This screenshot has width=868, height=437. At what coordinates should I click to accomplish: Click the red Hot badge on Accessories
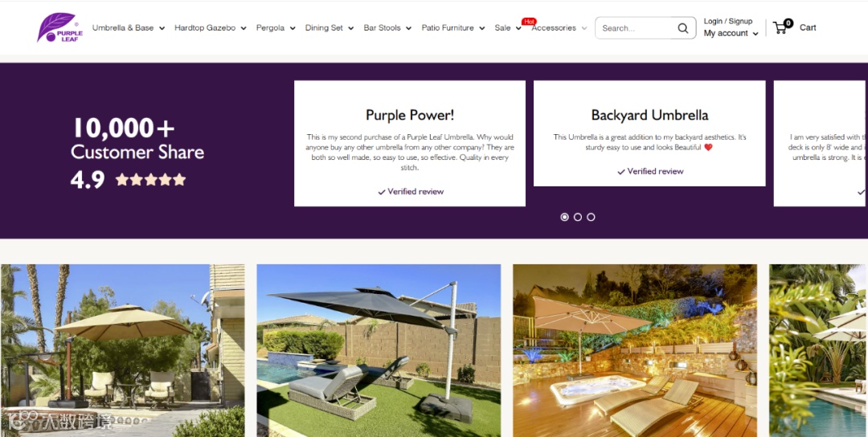[x=529, y=22]
